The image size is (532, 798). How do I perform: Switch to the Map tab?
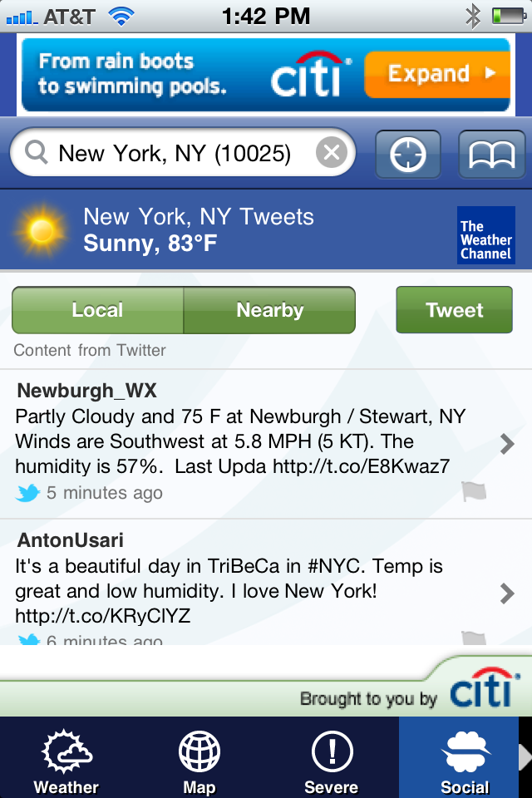pos(199,758)
